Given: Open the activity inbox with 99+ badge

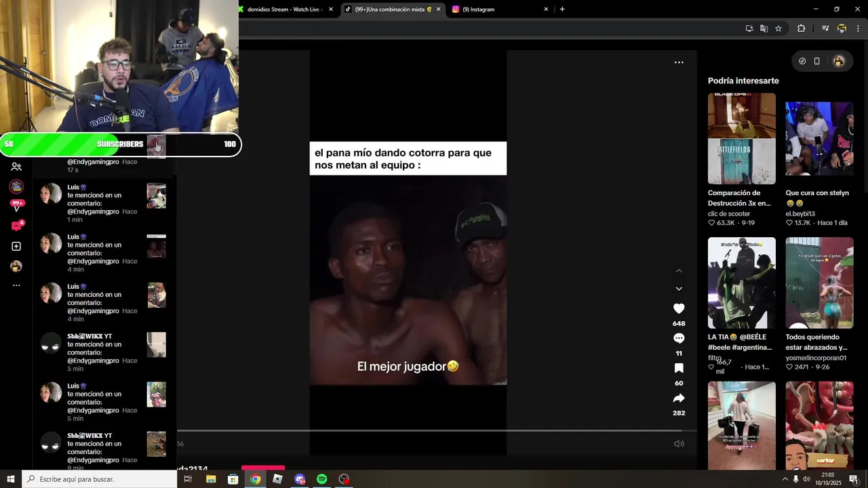Looking at the screenshot, I should [x=16, y=206].
